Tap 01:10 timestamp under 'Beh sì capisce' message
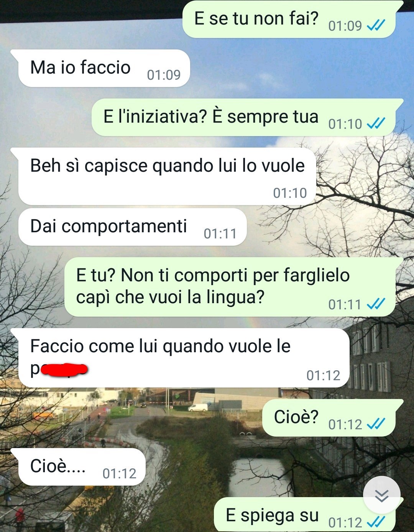 pos(290,193)
